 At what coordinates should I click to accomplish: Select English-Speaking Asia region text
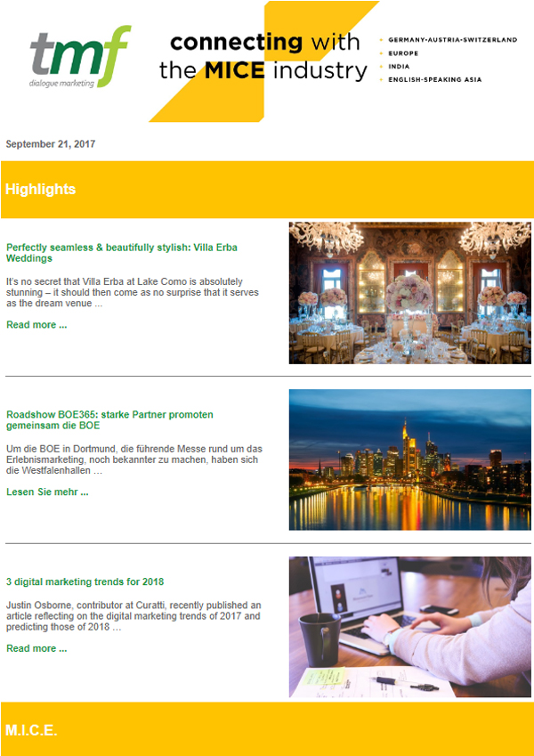click(x=434, y=79)
